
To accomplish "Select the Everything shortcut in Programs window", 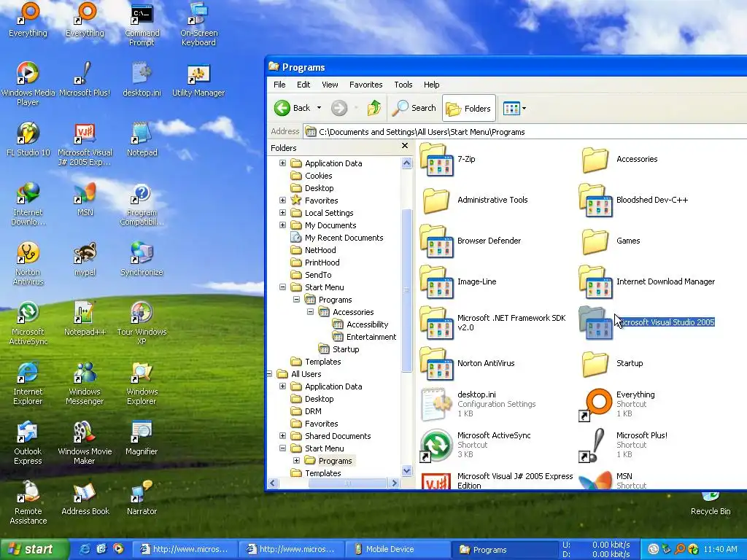I will tap(617, 404).
